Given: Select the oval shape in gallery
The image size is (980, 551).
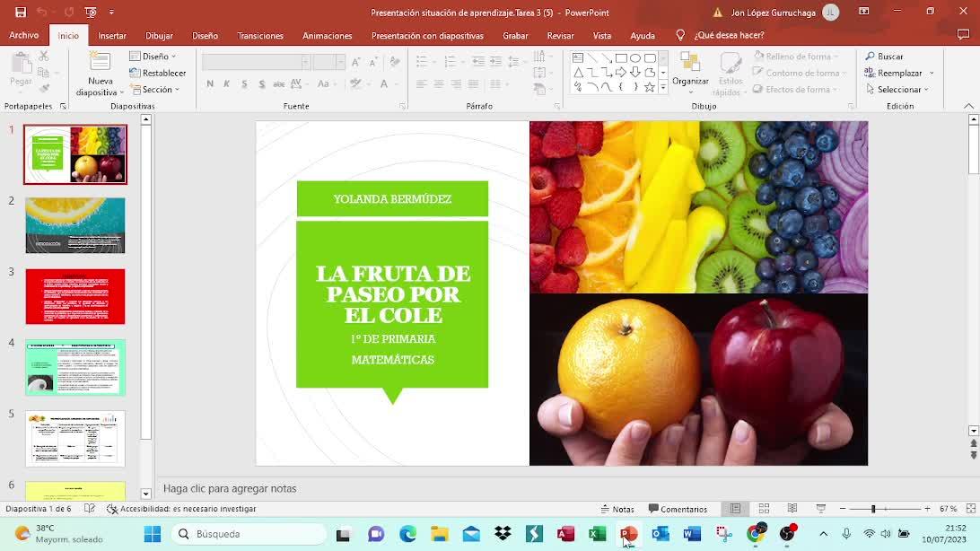Looking at the screenshot, I should pyautogui.click(x=635, y=58).
